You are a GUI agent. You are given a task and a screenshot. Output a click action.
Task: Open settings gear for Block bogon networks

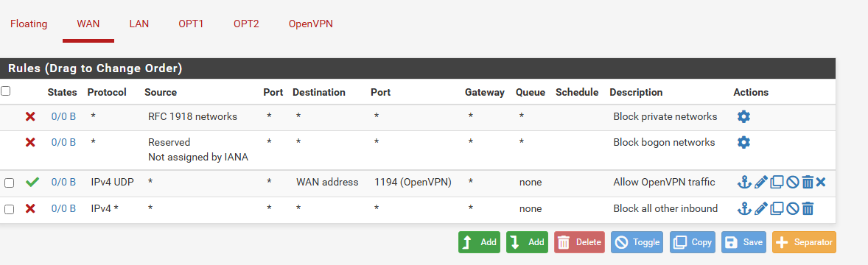743,143
